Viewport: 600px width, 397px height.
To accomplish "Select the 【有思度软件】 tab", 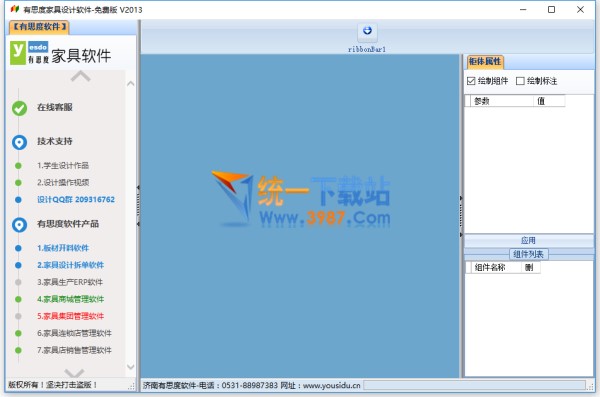I will (x=39, y=27).
